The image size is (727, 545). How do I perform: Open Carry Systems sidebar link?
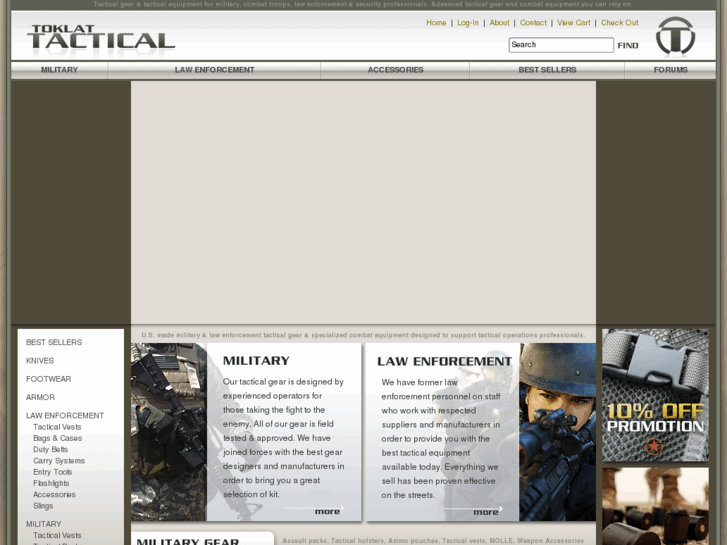[59, 461]
